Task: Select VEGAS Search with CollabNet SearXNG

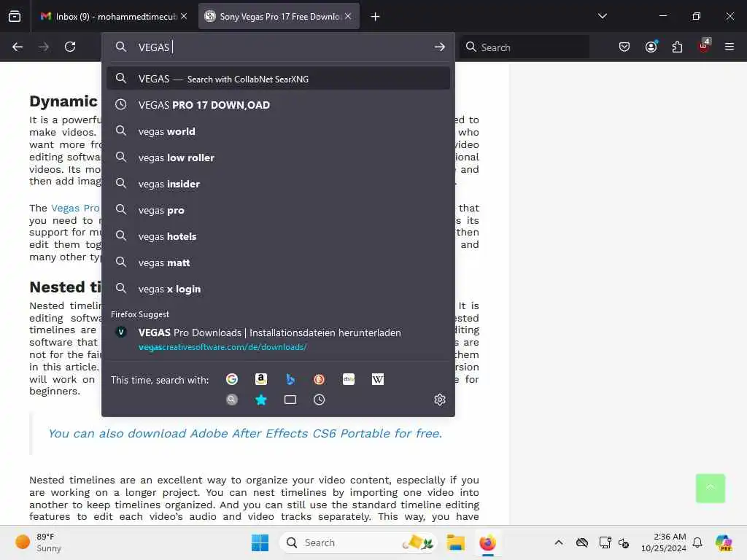Action: click(278, 79)
